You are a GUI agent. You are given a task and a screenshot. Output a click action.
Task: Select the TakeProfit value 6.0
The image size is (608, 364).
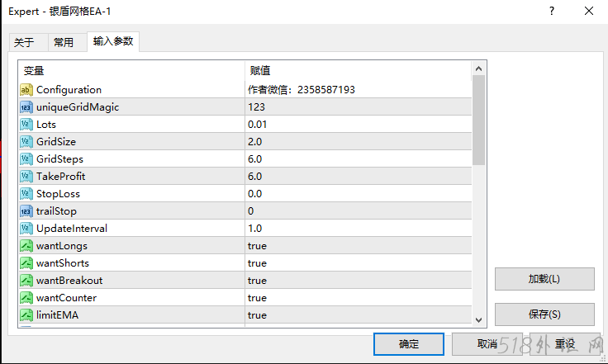coord(359,177)
